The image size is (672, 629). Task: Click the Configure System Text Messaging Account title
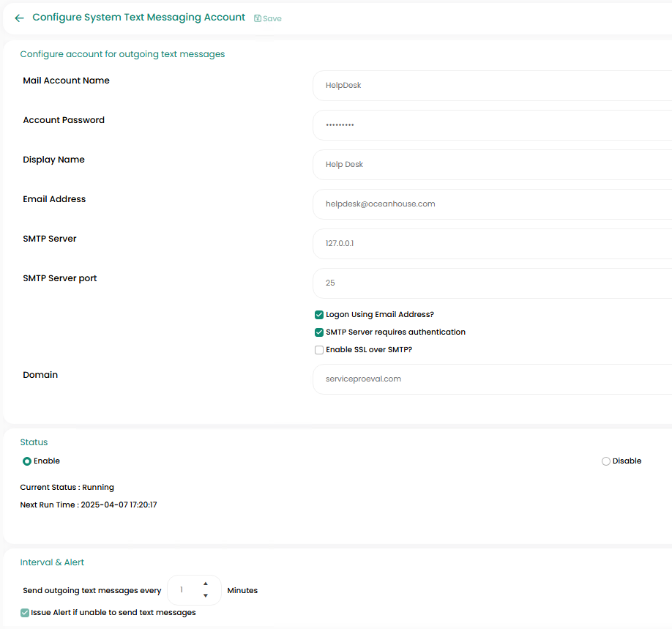point(139,18)
